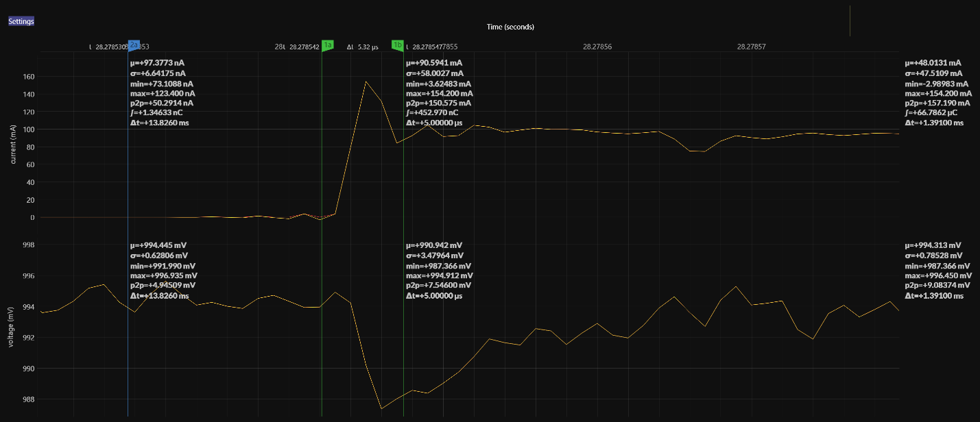
Task: Click the Δt 5.32 µs marker interval label
Action: click(x=363, y=47)
